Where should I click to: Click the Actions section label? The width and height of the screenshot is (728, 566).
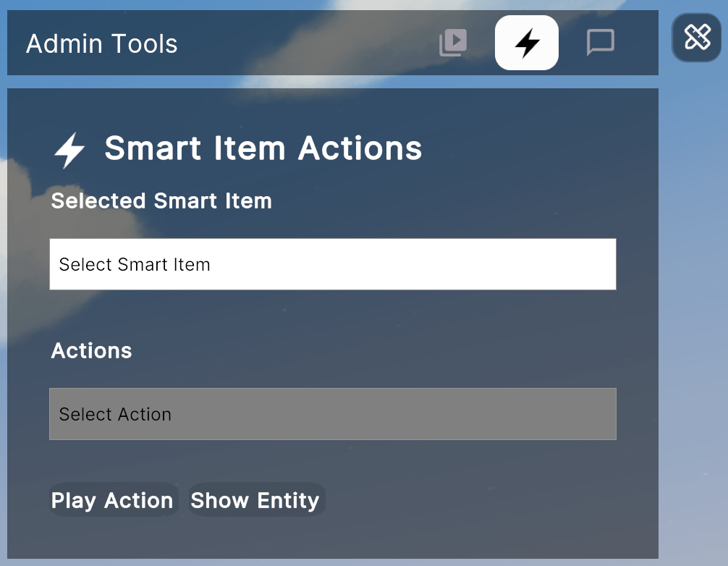pos(92,351)
